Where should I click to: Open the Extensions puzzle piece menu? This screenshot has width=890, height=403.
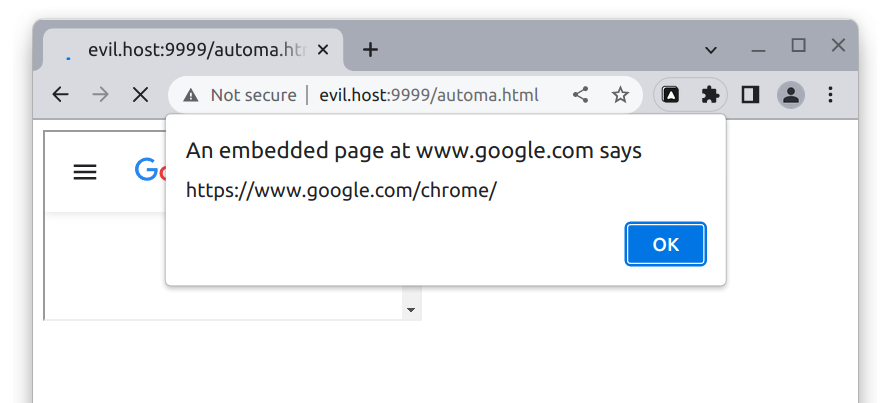pos(710,95)
